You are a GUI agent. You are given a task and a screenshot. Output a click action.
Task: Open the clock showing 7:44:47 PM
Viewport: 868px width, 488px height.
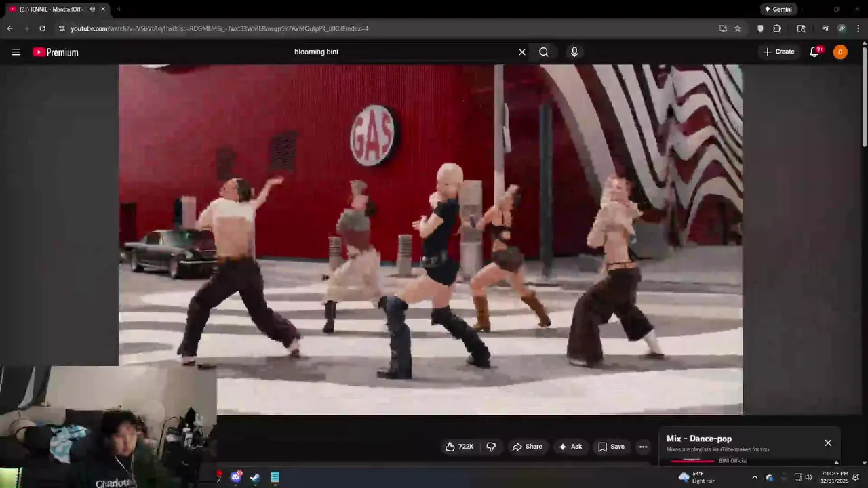[x=835, y=477]
